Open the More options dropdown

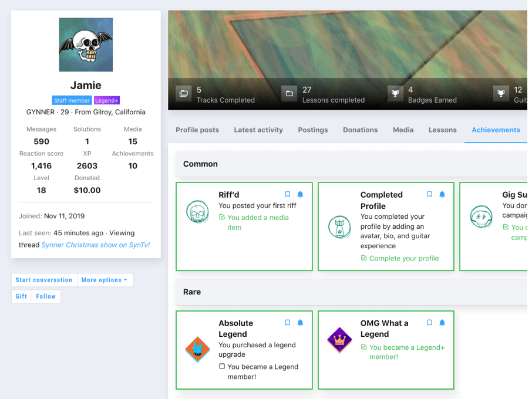(105, 280)
